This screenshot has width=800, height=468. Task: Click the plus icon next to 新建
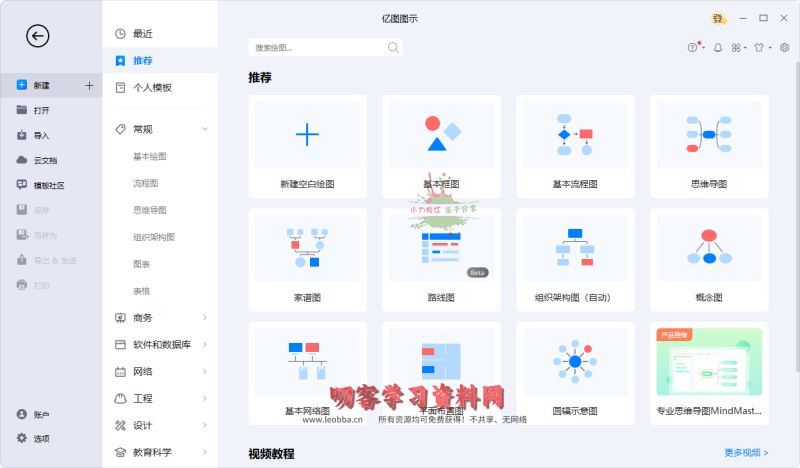(89, 85)
